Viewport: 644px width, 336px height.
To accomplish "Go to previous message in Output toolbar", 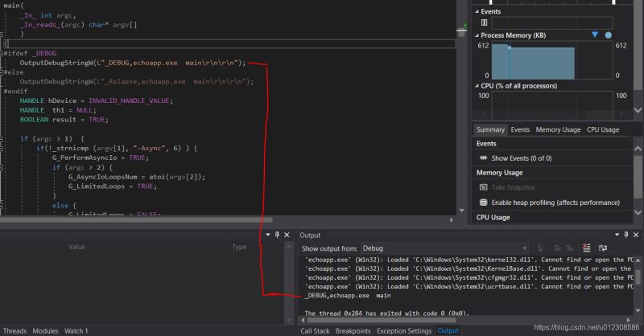I will pyautogui.click(x=557, y=248).
